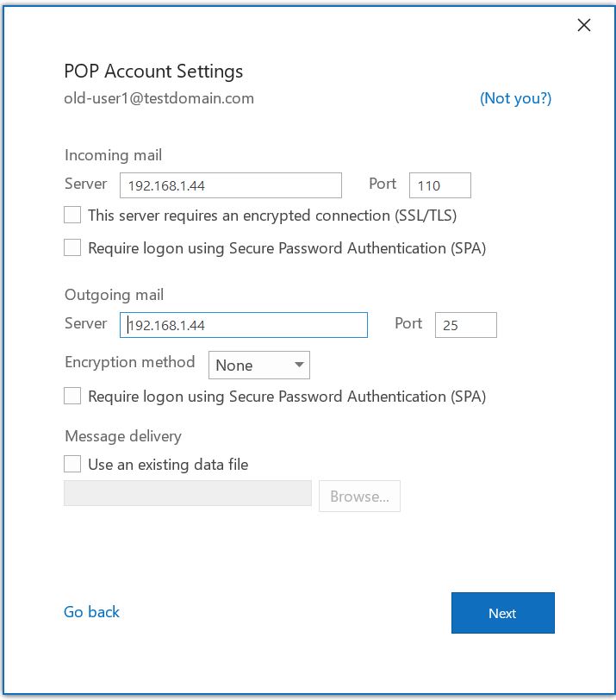Click the POP Account Settings heading

(153, 71)
